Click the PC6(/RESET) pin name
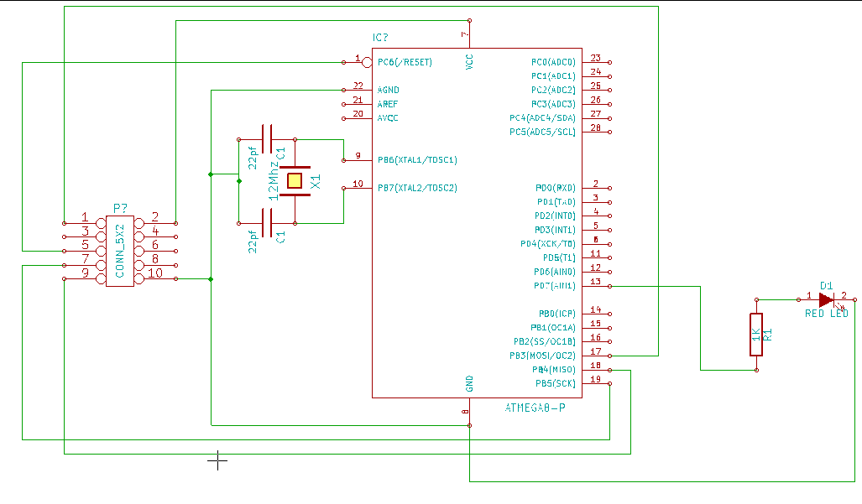The image size is (862, 504). pos(405,63)
